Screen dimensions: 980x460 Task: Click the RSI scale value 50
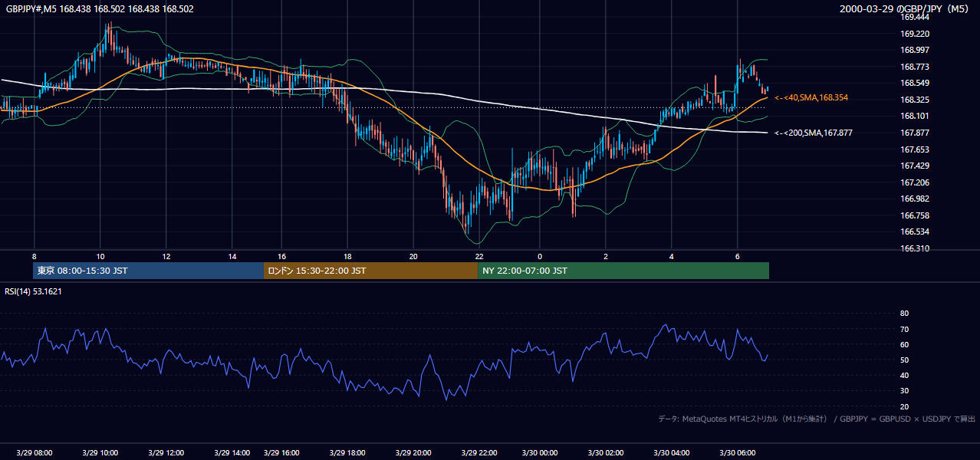904,360
